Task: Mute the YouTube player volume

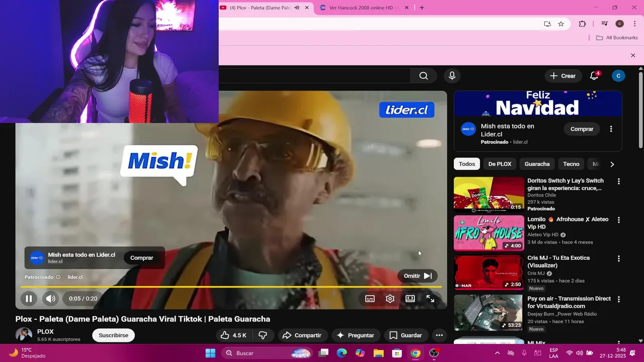Action: [x=51, y=299]
